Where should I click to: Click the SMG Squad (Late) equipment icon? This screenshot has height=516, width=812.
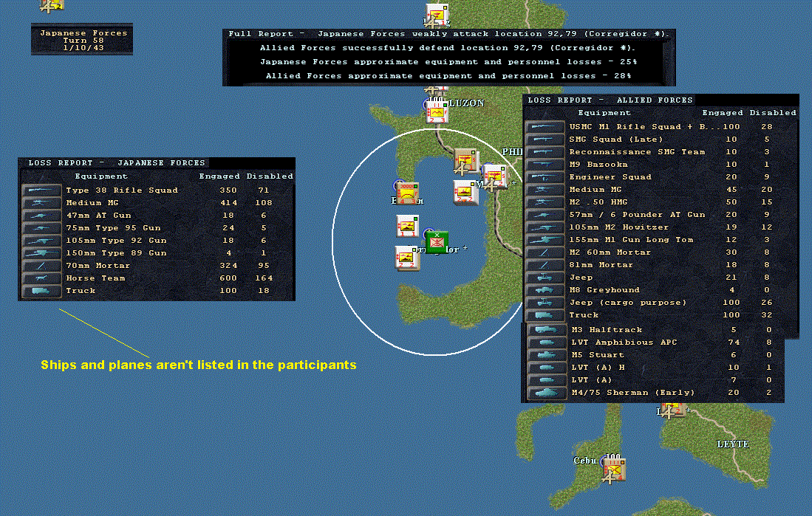pos(545,140)
